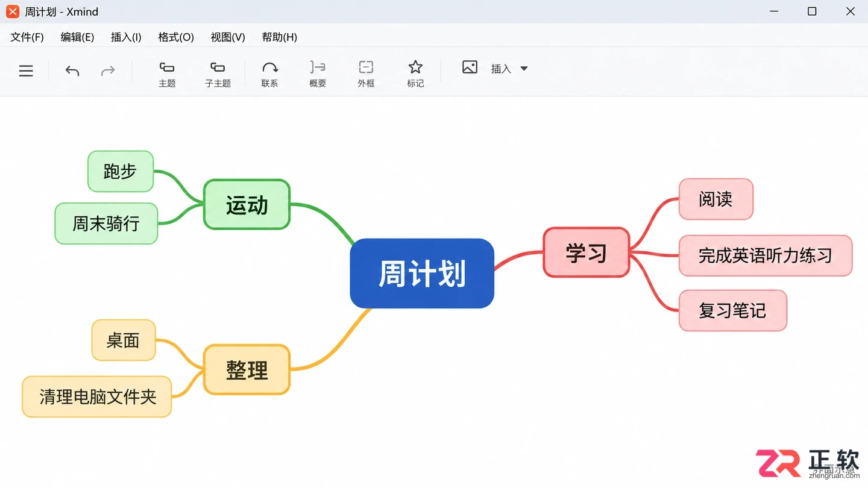Select the 桌面 subtopic
Image resolution: width=868 pixels, height=488 pixels.
point(124,340)
